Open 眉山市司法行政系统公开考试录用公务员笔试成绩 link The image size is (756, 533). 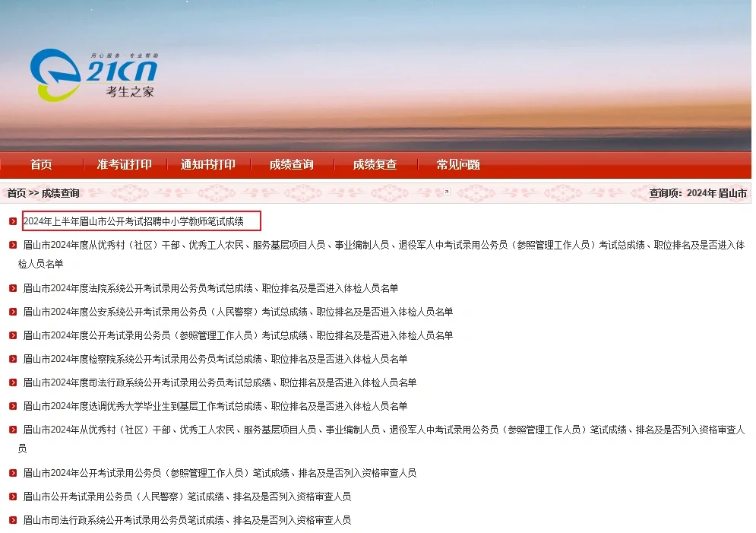pos(187,520)
